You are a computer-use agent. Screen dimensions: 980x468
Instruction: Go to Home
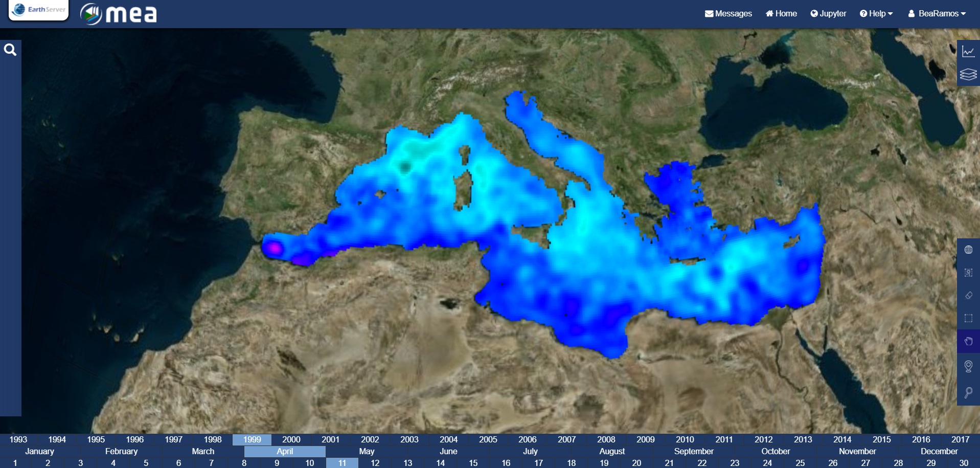click(x=781, y=14)
